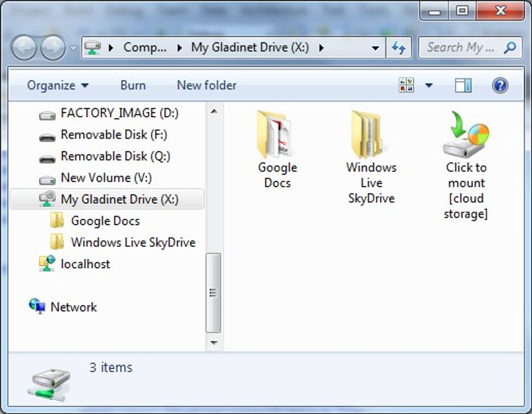
Task: Open the recent pages dropdown next to the Forward button
Action: 73,48
